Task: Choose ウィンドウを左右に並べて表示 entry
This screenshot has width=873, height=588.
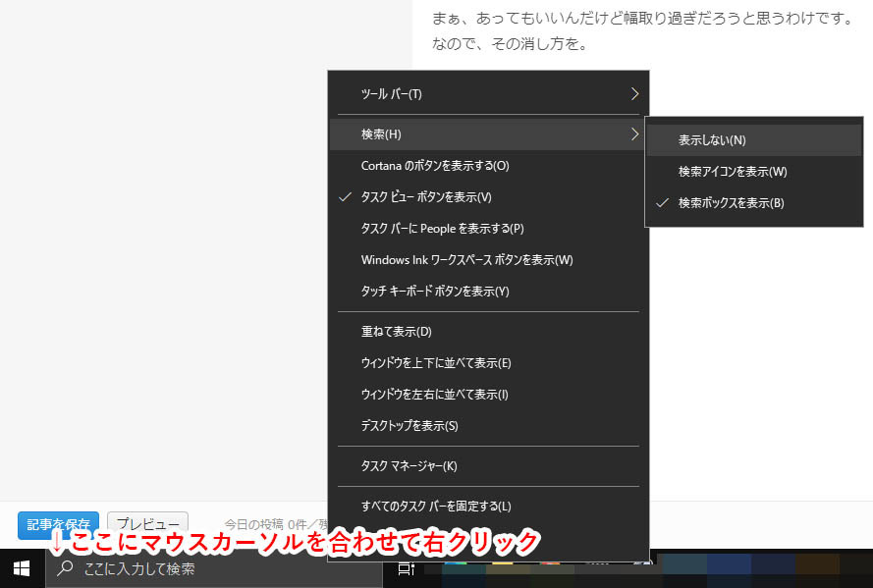Action: (x=488, y=395)
